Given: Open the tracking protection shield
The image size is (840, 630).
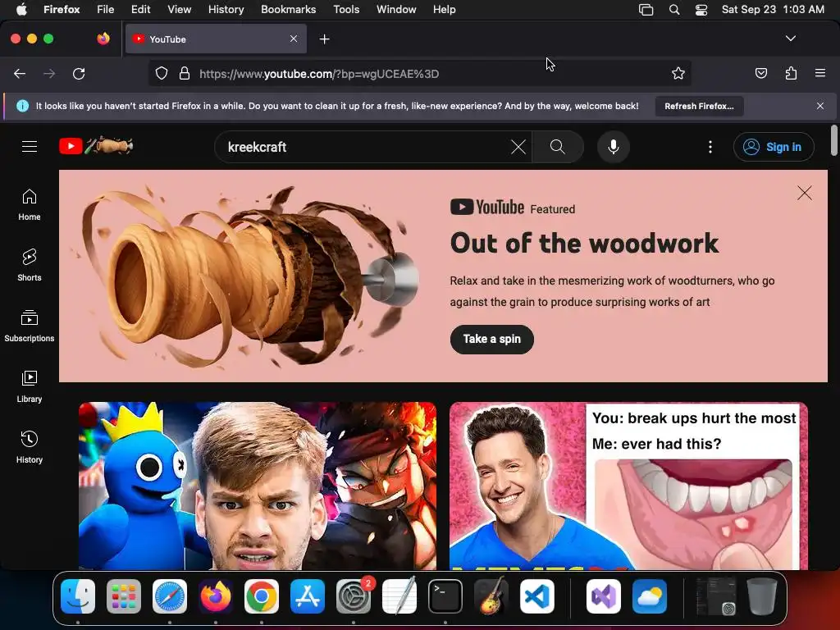Looking at the screenshot, I should (162, 73).
